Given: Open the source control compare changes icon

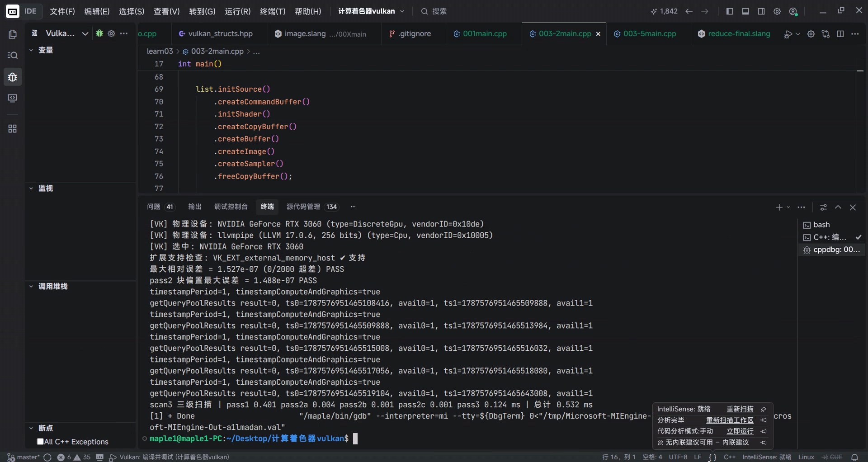Looking at the screenshot, I should click(x=826, y=34).
